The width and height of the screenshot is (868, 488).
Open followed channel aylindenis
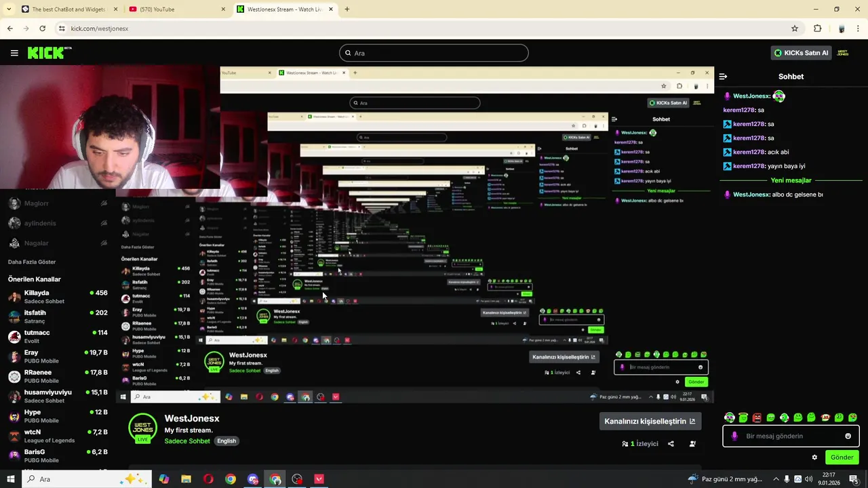[x=58, y=223]
